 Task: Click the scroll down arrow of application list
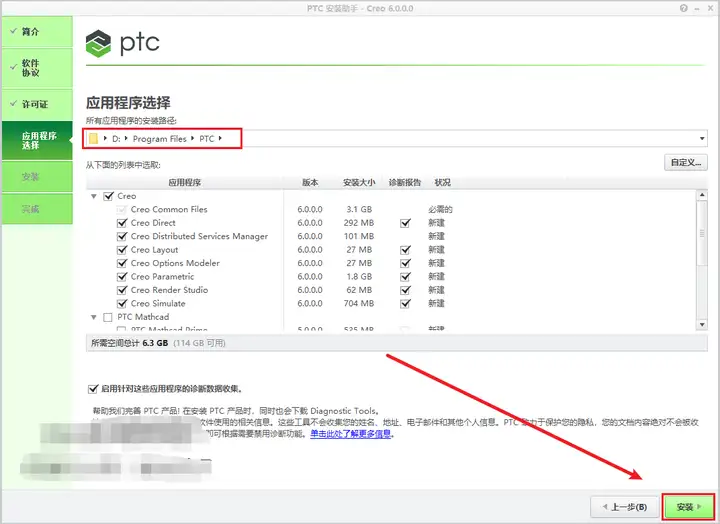(x=702, y=325)
